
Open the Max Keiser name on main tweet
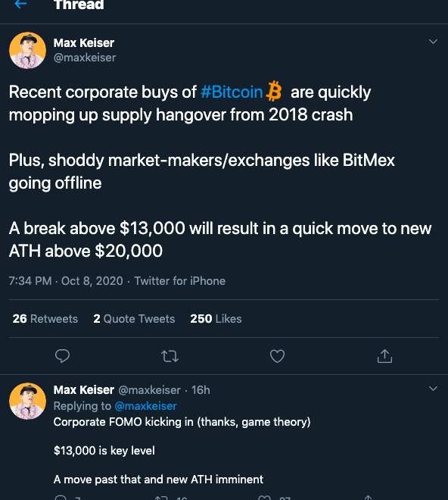coord(84,42)
